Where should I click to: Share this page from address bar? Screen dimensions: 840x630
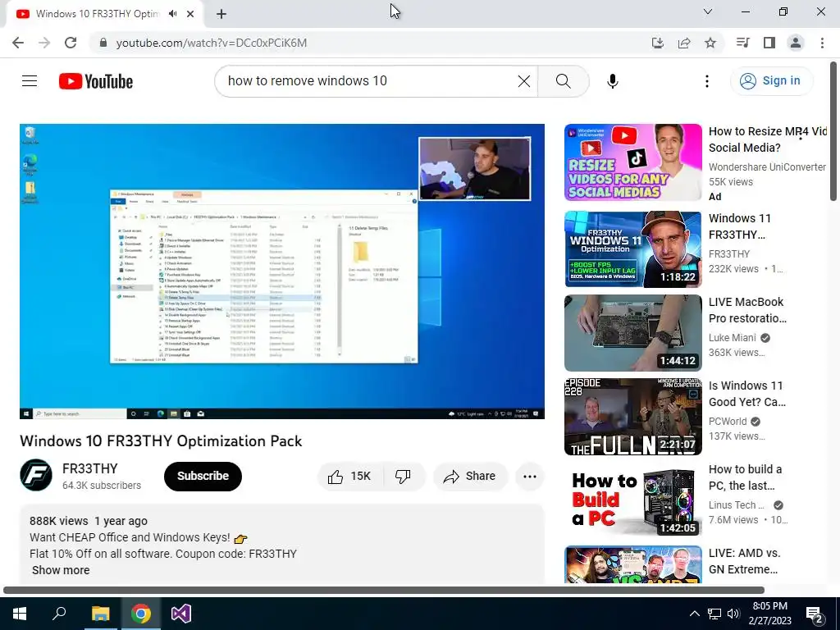point(684,43)
